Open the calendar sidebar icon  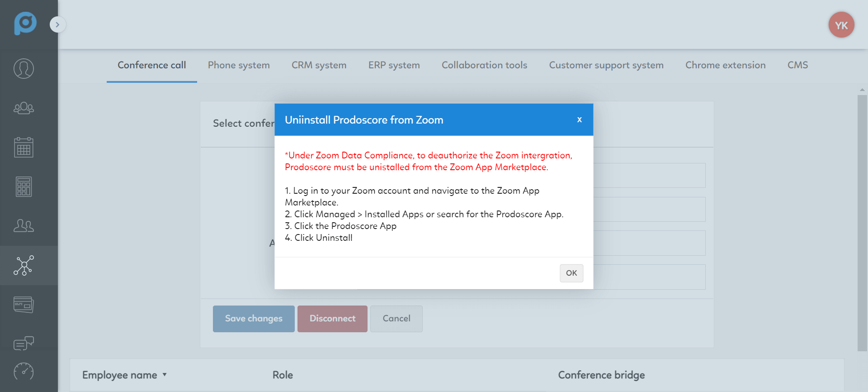tap(24, 147)
